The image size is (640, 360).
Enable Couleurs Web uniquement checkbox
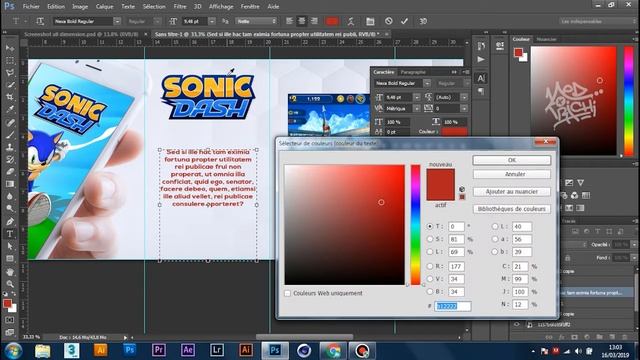point(288,293)
